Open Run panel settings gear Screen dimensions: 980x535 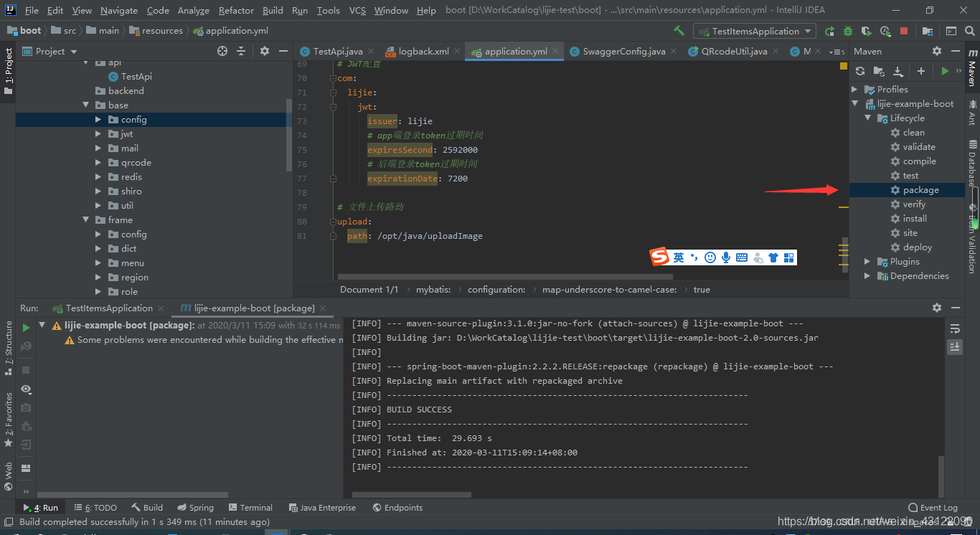pyautogui.click(x=936, y=307)
